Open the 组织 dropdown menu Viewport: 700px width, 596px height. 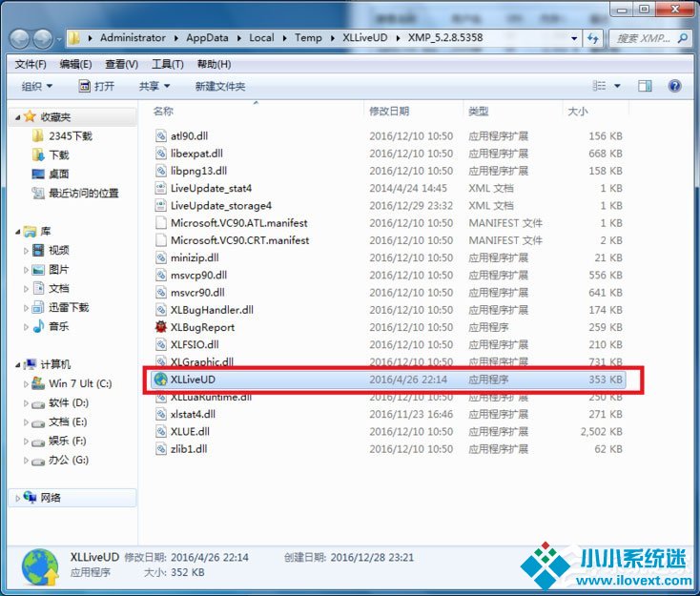[37, 86]
